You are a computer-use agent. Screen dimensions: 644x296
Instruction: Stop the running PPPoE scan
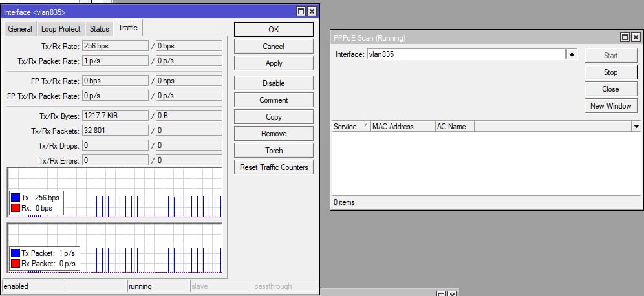coord(610,72)
